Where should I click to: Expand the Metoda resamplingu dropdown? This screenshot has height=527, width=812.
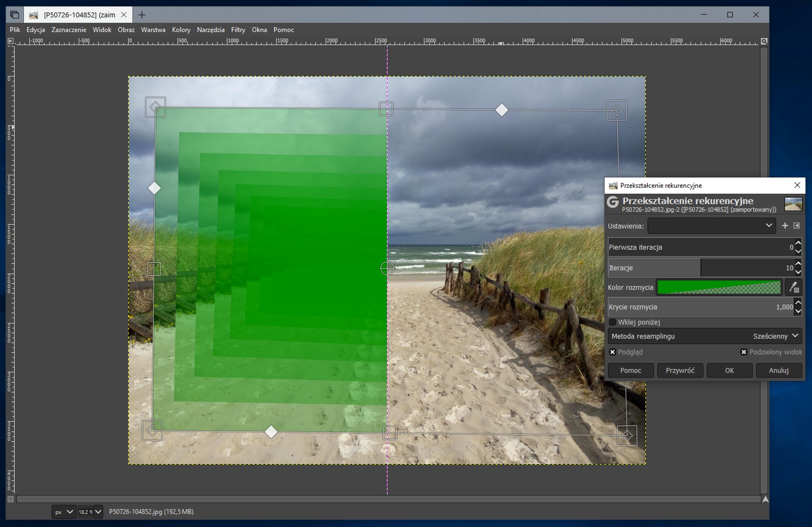[x=704, y=336]
